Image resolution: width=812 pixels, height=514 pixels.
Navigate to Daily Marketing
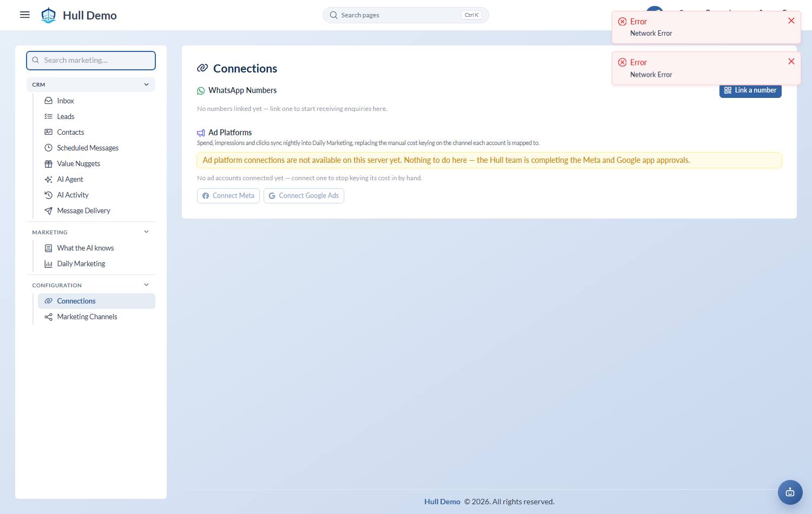point(96,263)
